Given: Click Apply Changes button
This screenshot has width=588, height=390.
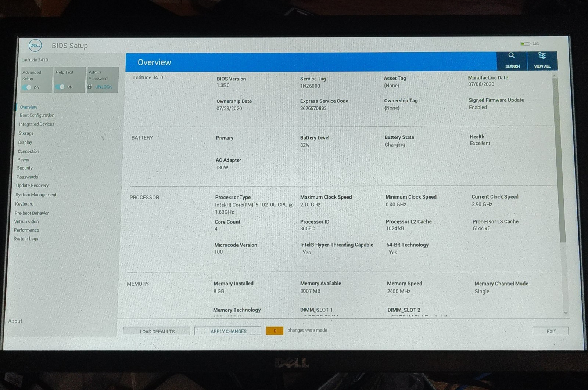Looking at the screenshot, I should (x=228, y=331).
